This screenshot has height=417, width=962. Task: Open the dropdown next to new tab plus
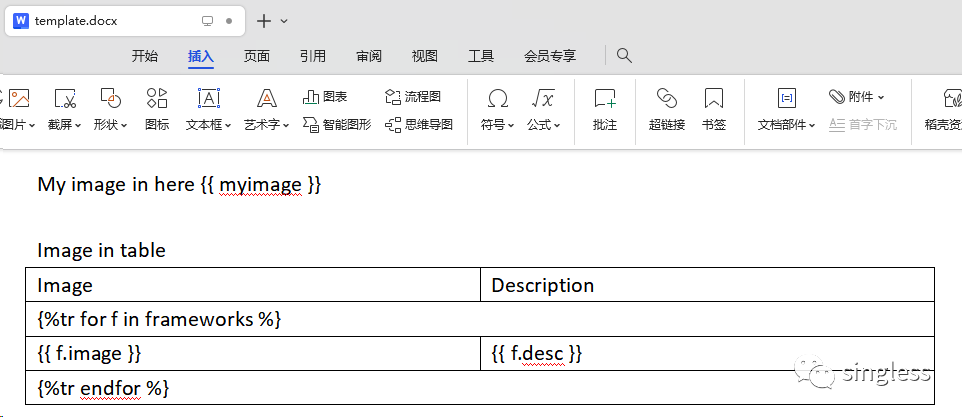[x=284, y=21]
